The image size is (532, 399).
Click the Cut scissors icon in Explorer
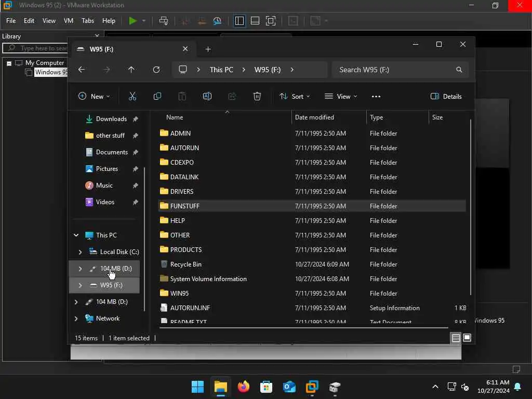pyautogui.click(x=132, y=96)
